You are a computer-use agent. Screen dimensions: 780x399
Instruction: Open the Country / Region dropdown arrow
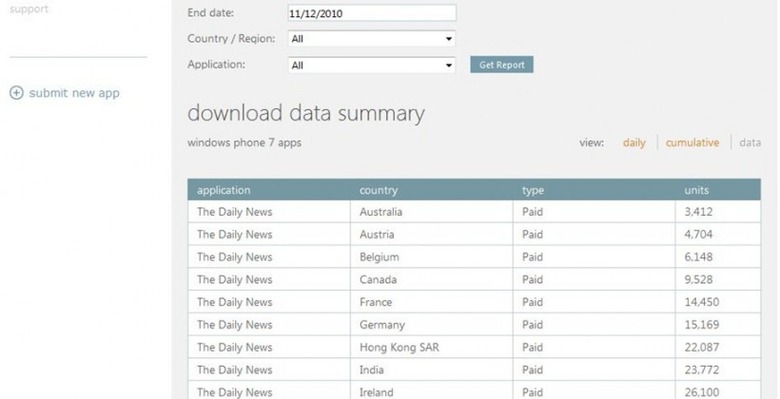[449, 39]
